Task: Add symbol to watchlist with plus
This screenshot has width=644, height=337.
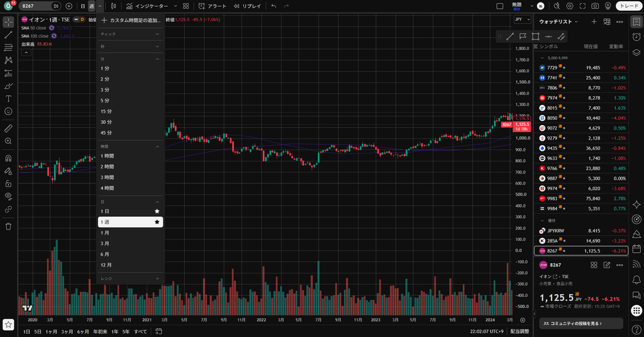Action: [x=594, y=22]
